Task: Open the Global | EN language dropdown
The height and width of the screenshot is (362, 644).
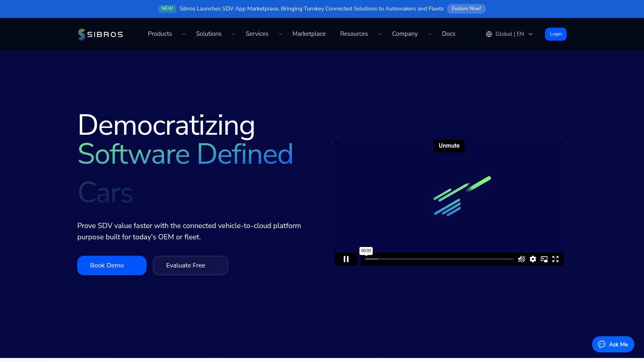Action: (x=510, y=34)
